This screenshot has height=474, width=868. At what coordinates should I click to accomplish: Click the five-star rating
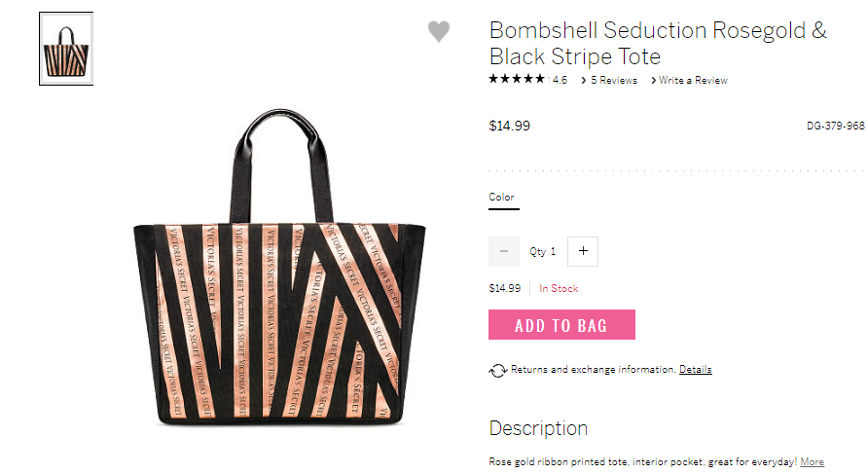[x=517, y=79]
